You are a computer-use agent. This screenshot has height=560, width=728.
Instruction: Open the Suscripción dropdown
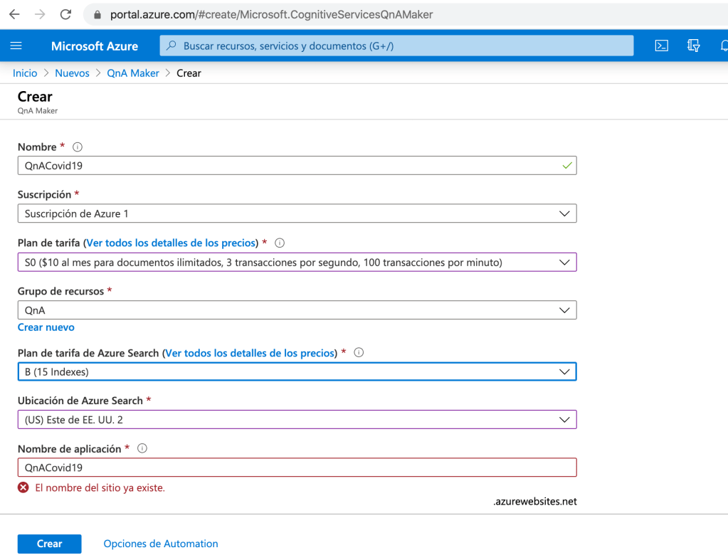[x=564, y=213]
